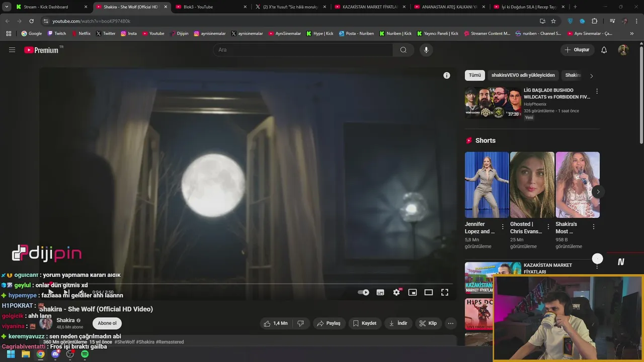Open Twitch bookmark
Image resolution: width=644 pixels, height=362 pixels.
point(57,34)
